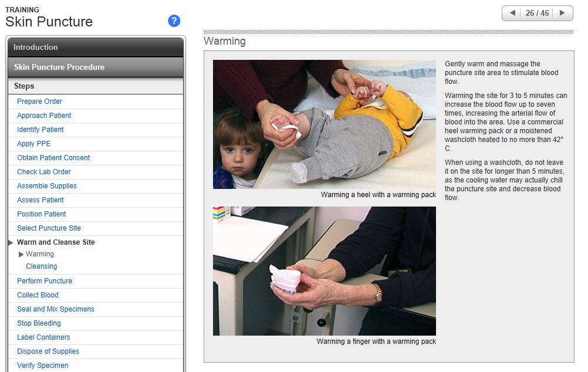Select the Warming sub-step
Image resolution: width=588 pixels, height=372 pixels.
[40, 254]
